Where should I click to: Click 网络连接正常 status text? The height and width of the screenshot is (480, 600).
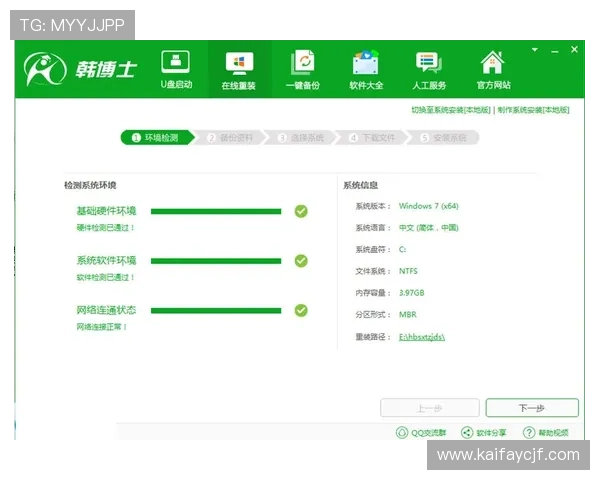[x=101, y=327]
